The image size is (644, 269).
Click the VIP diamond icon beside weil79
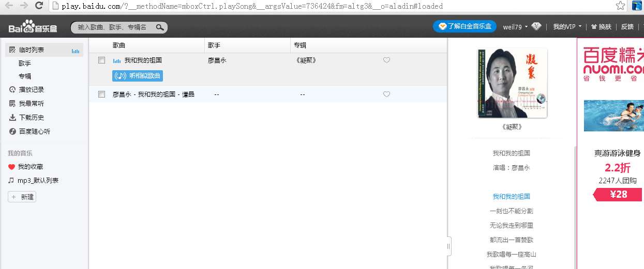[536, 26]
